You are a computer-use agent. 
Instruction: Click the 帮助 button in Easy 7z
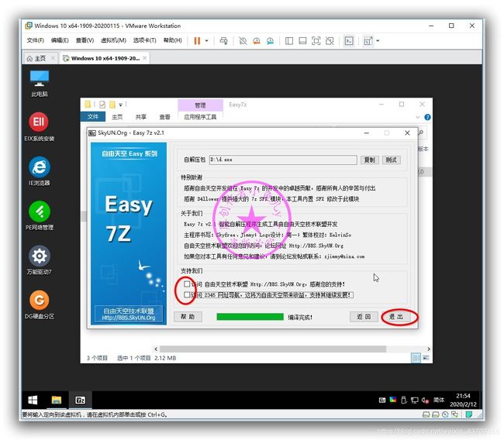[x=188, y=317]
